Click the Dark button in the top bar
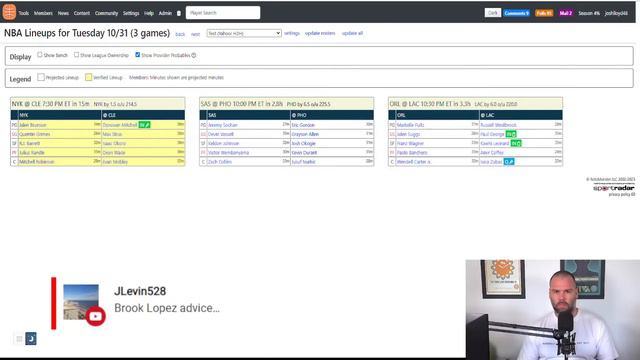This screenshot has height=360, width=640. tap(493, 13)
